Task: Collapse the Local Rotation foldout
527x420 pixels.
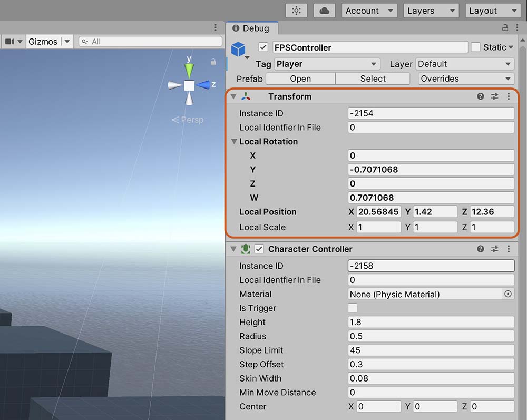Action: (235, 141)
